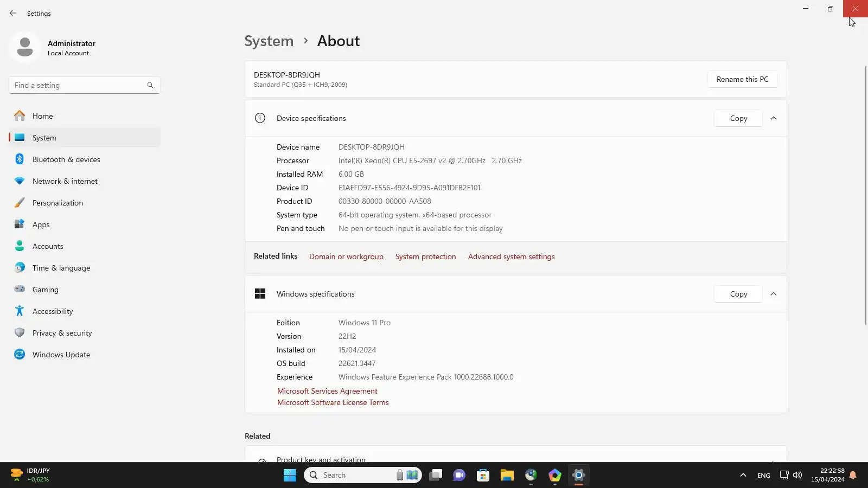The height and width of the screenshot is (488, 868).
Task: Copy the Device specifications
Action: [738, 118]
